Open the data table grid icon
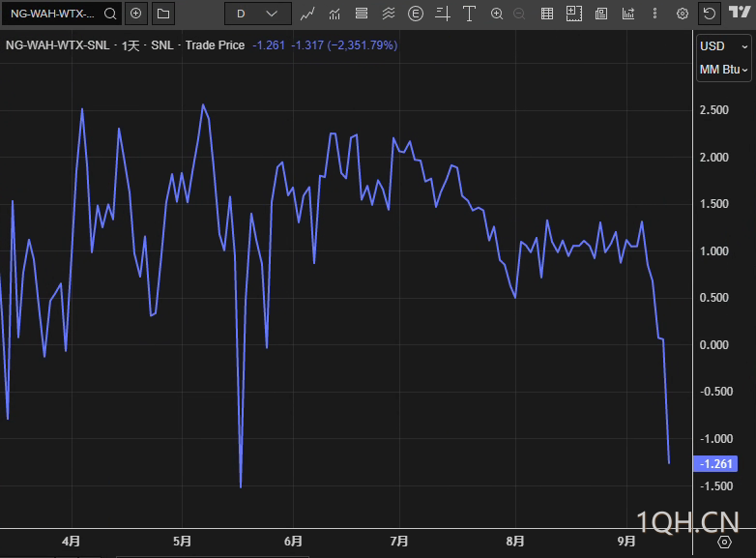This screenshot has height=558, width=756. pos(547,14)
